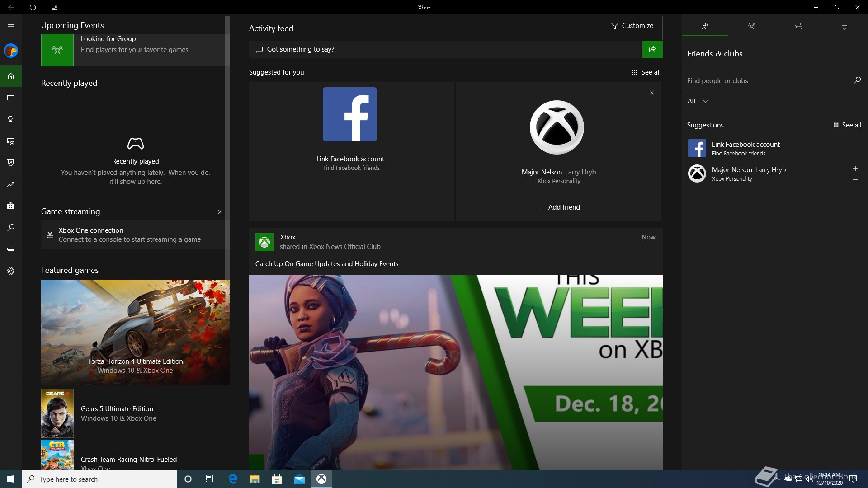Open the This Week on Xbox image

pyautogui.click(x=456, y=372)
